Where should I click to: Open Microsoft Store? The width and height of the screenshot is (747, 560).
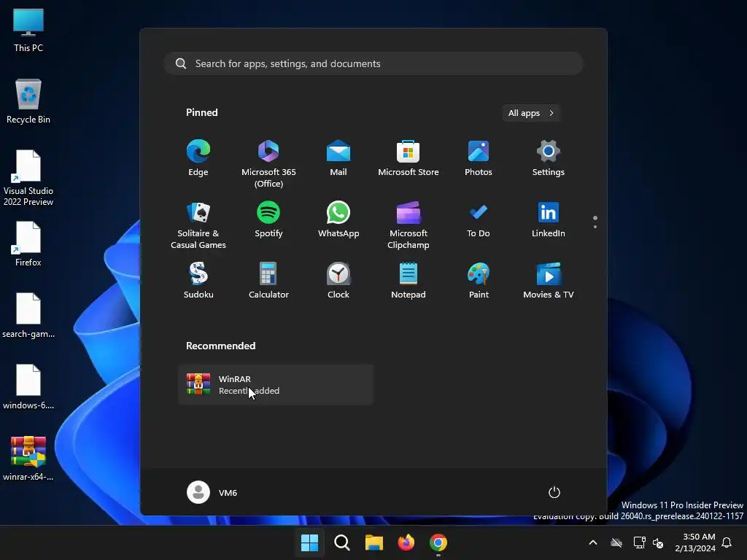(x=409, y=159)
